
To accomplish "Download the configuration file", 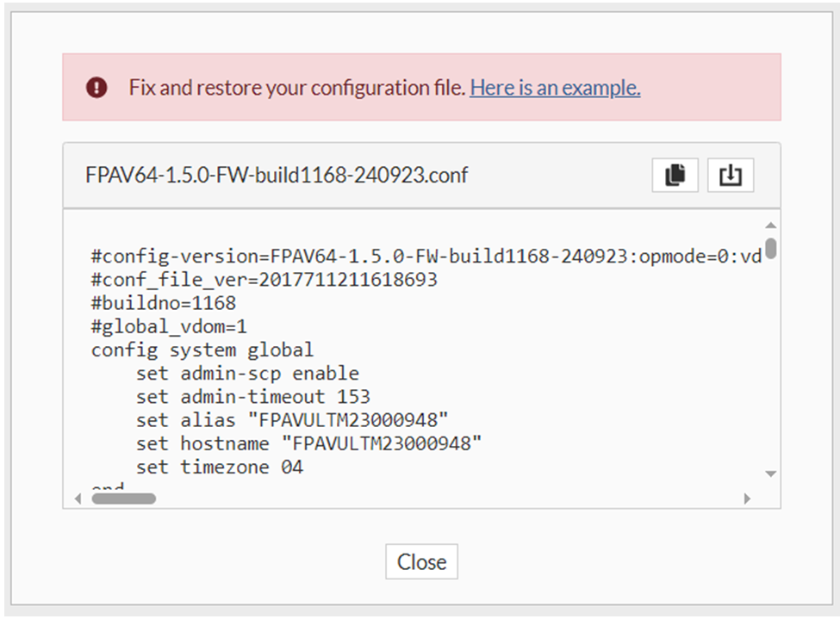I will click(x=731, y=175).
